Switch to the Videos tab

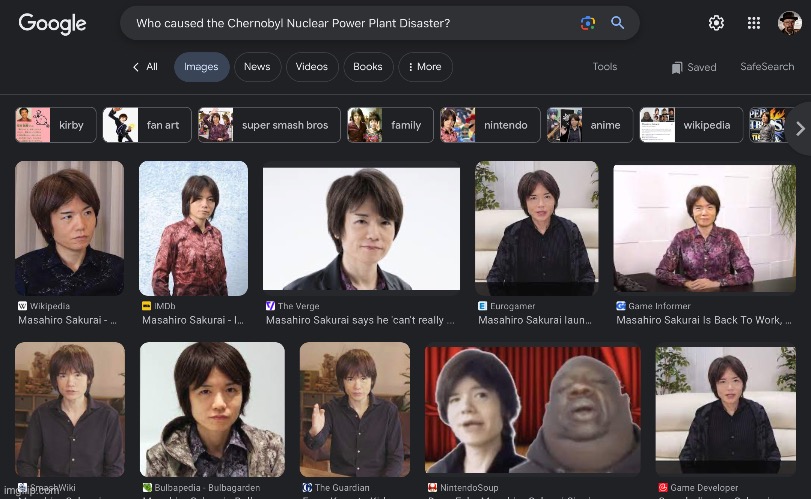pyautogui.click(x=311, y=67)
